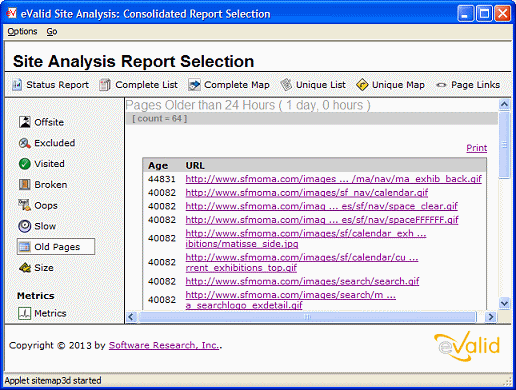516x390 pixels.
Task: Click the Metrics section heading
Action: 36,296
